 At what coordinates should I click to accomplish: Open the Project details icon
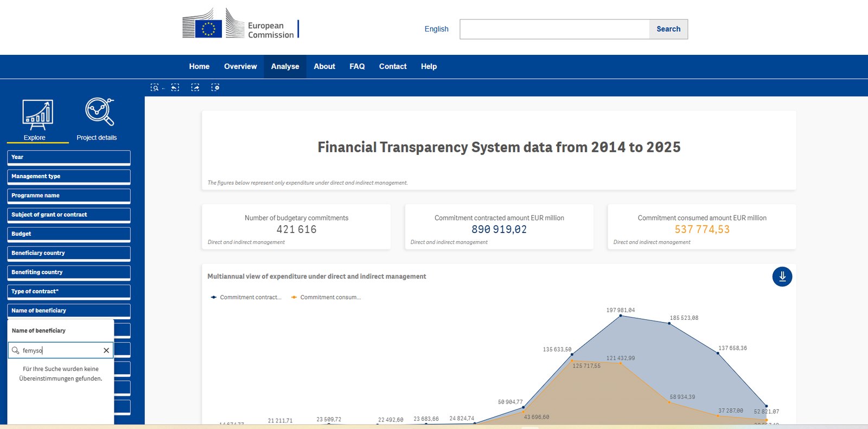pos(99,112)
